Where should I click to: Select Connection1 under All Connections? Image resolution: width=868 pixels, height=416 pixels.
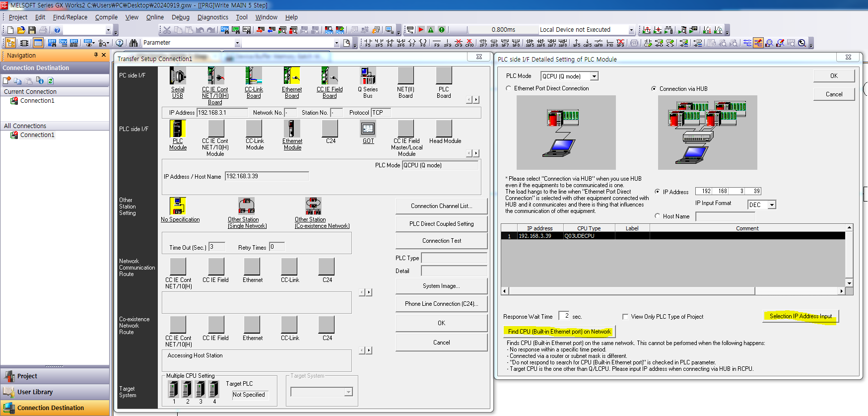click(37, 135)
